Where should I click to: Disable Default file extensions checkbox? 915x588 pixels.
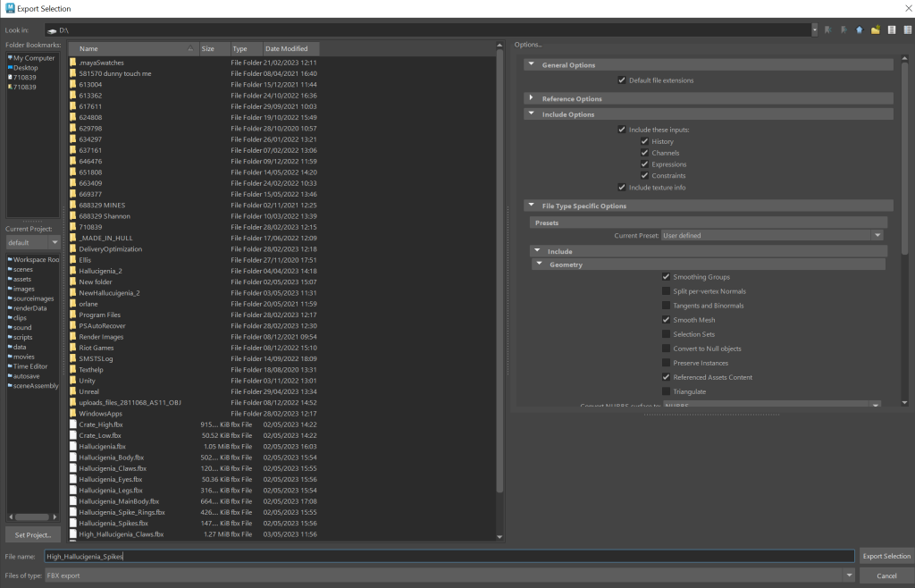coord(622,80)
